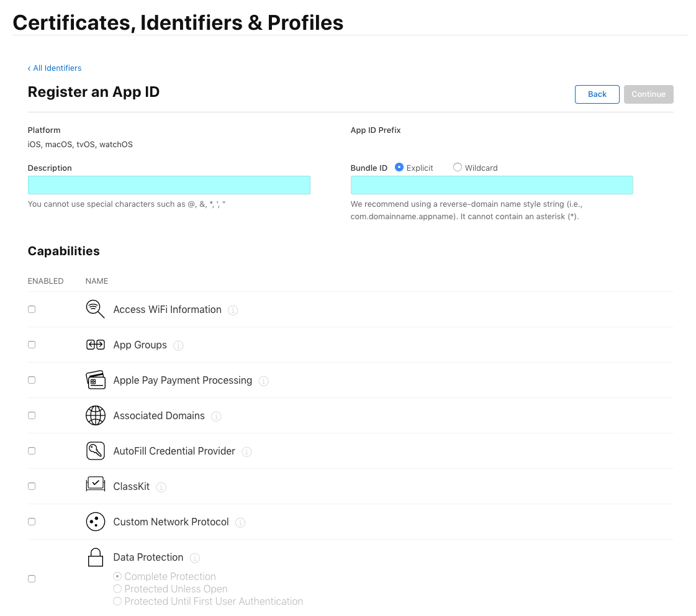
Task: Click the Custom Network Protocol icon
Action: (x=95, y=522)
